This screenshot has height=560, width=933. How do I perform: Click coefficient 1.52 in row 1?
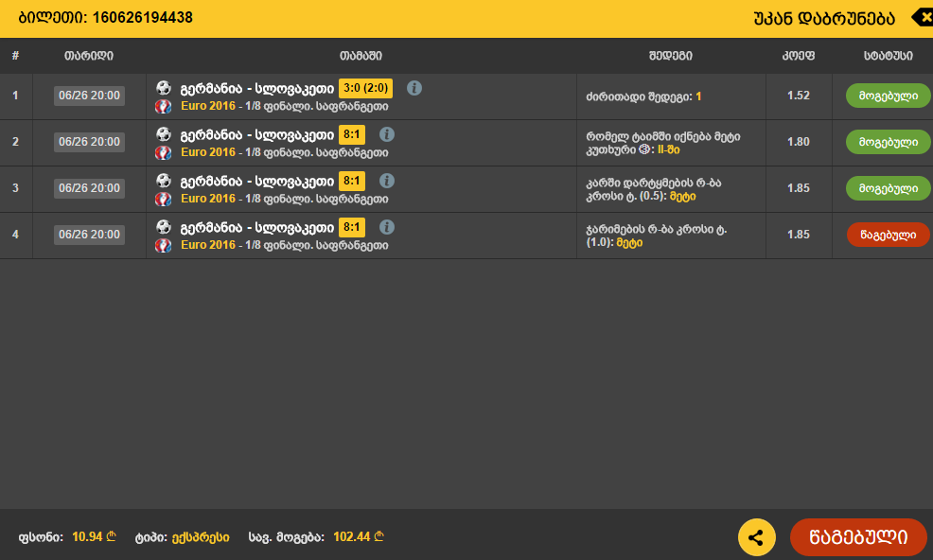click(x=799, y=96)
